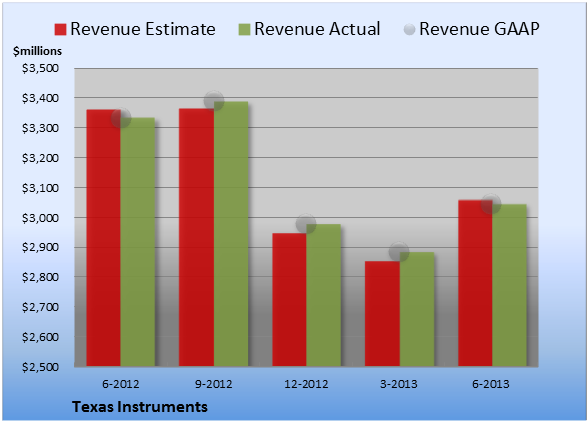
Task: Click the '$3,100' y-axis value
Action: pyautogui.click(x=40, y=188)
